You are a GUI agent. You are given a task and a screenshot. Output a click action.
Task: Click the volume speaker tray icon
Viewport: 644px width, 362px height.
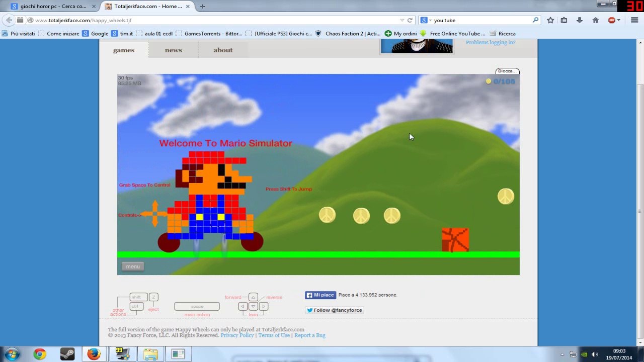pyautogui.click(x=595, y=354)
